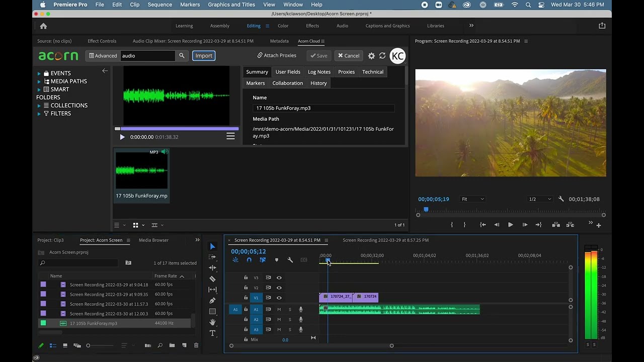Click the Import button
644x362 pixels.
coord(204,56)
